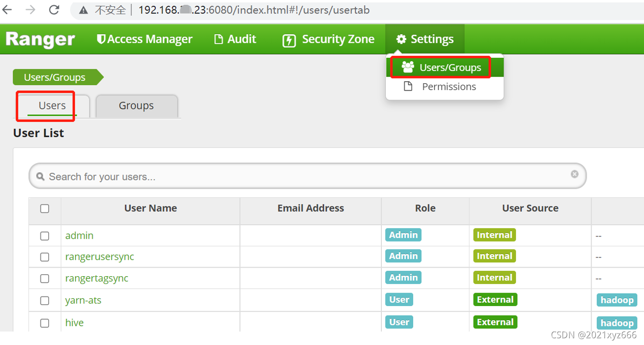This screenshot has height=345, width=644.
Task: Click the Permissions page icon in the menu
Action: [408, 87]
